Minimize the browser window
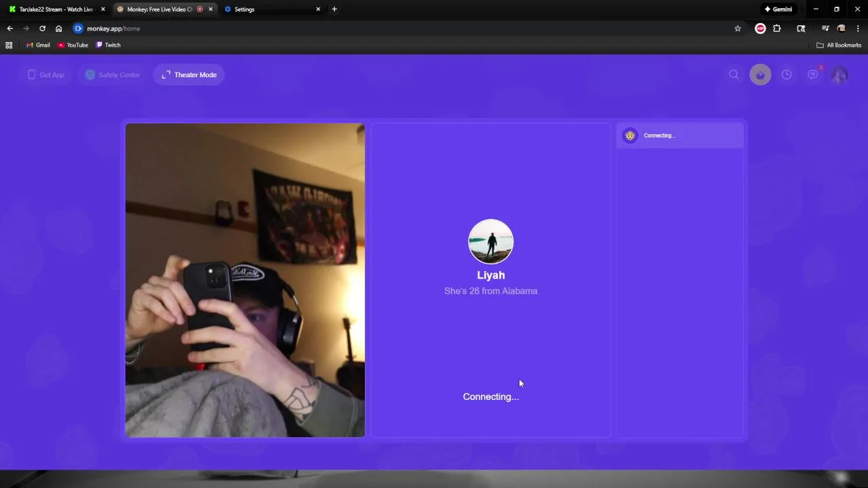 pyautogui.click(x=816, y=9)
